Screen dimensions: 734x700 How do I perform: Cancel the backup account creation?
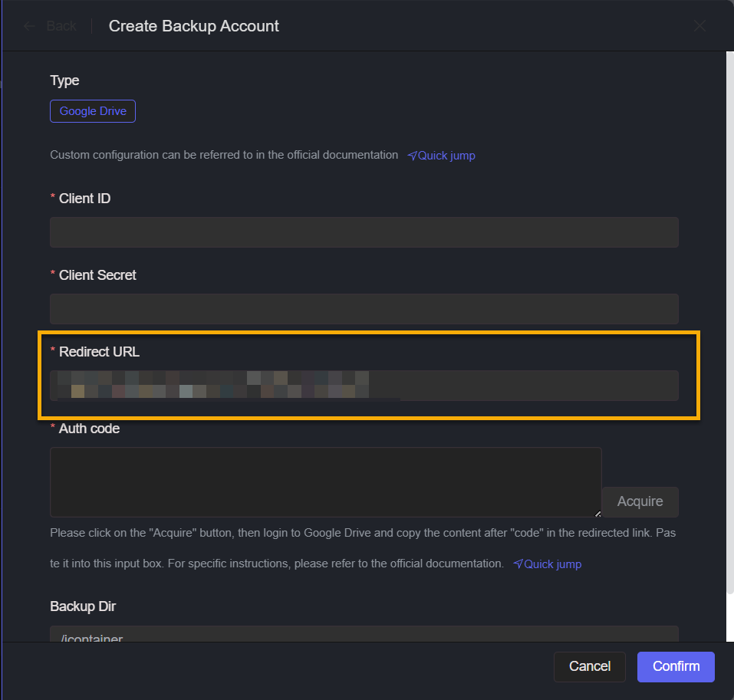tap(589, 666)
